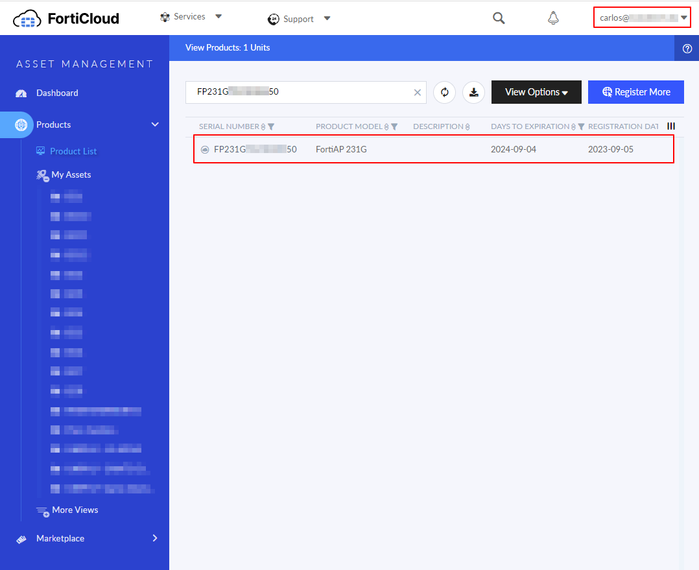Open the notifications bell icon
Screen dimensions: 699x570
(553, 18)
